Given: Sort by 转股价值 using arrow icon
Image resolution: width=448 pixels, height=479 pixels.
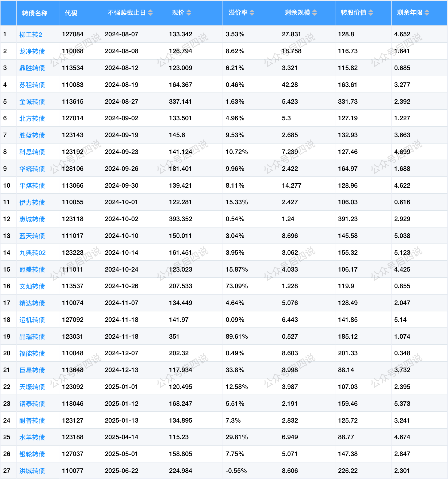Looking at the screenshot, I should tap(371, 13).
